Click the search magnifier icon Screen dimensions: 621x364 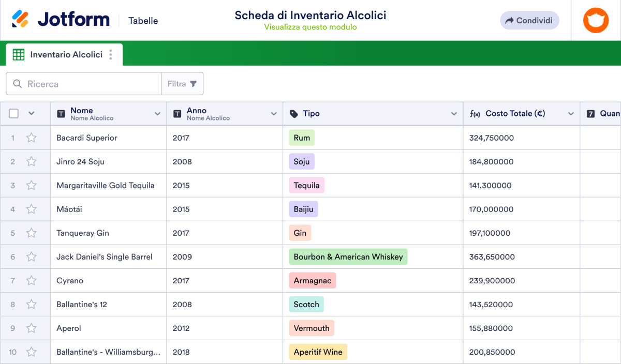tap(18, 84)
